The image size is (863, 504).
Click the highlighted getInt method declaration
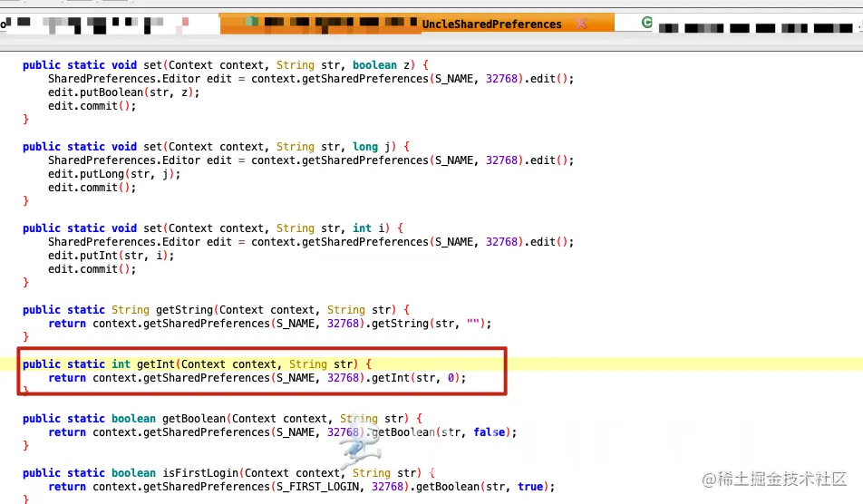coord(197,364)
